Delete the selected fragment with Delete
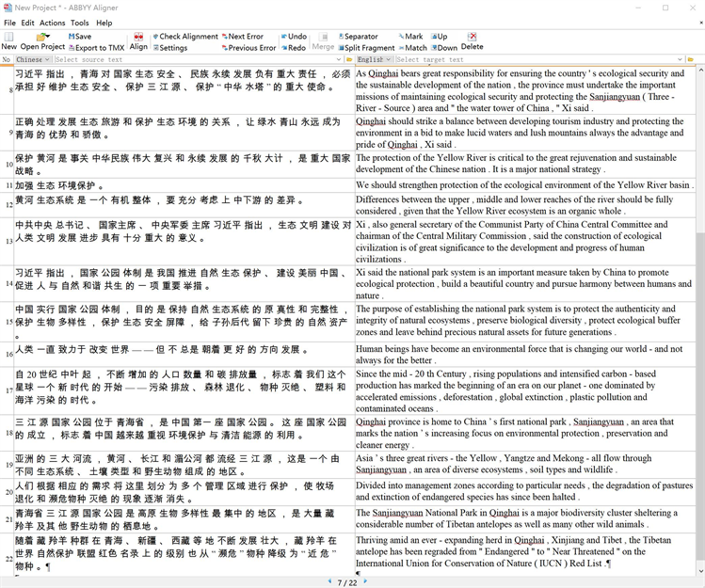Viewport: 705px width, 588px height. tap(472, 40)
